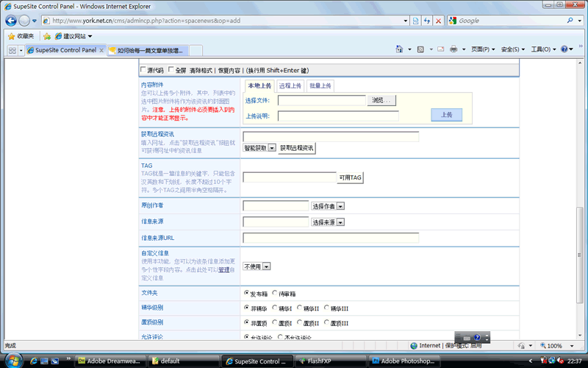Click the Quick Tabs grid icon
This screenshot has width=588, height=368.
pyautogui.click(x=12, y=50)
